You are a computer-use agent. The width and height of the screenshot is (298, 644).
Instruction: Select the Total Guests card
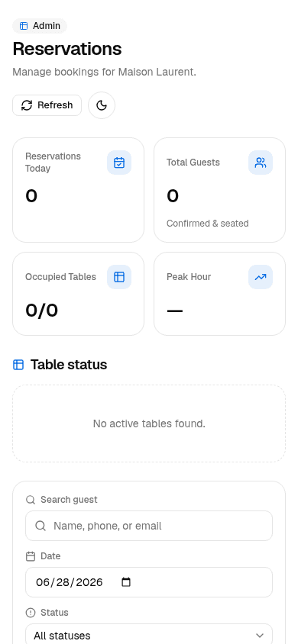(x=219, y=190)
